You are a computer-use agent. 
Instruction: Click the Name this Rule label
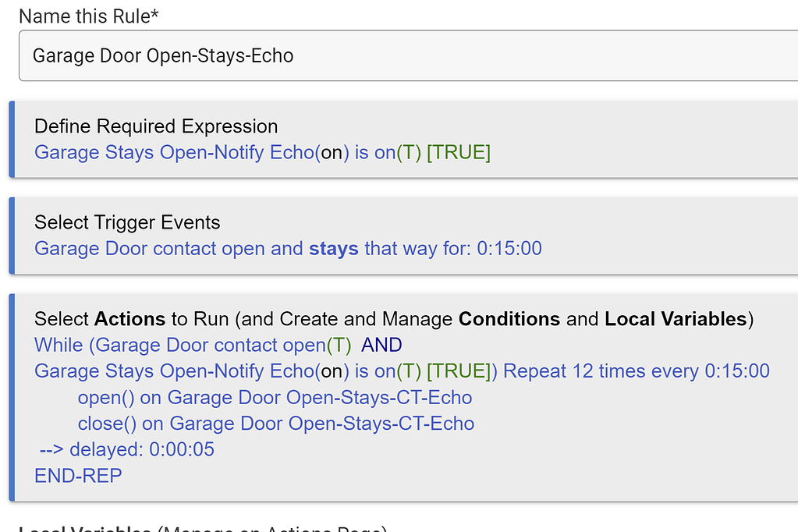tap(88, 16)
